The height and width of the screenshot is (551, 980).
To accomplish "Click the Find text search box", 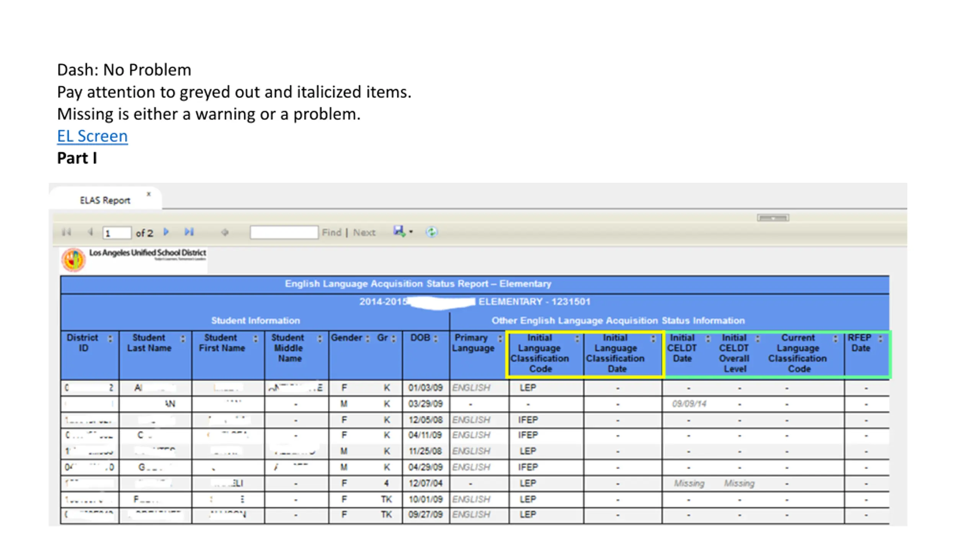I will point(284,232).
